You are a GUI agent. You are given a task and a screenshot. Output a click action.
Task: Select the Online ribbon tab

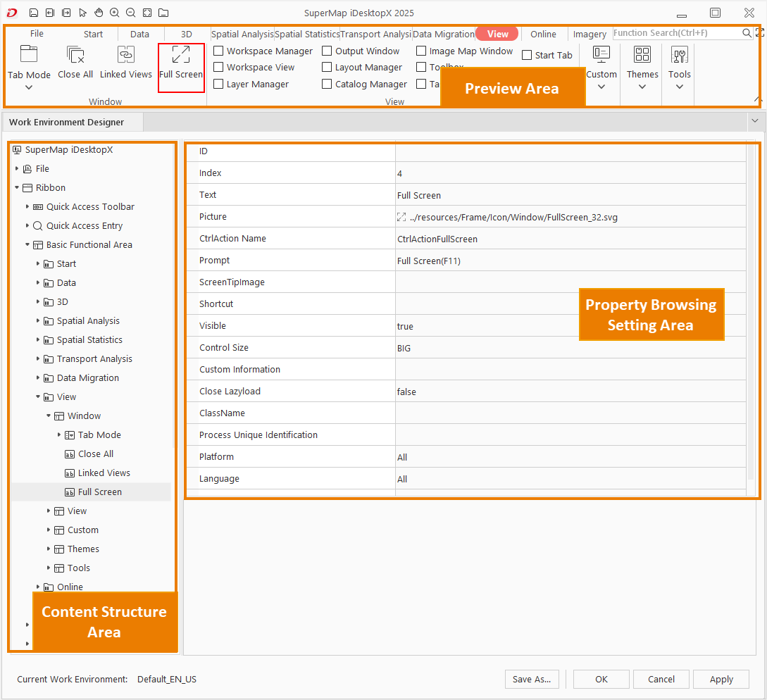(x=544, y=35)
